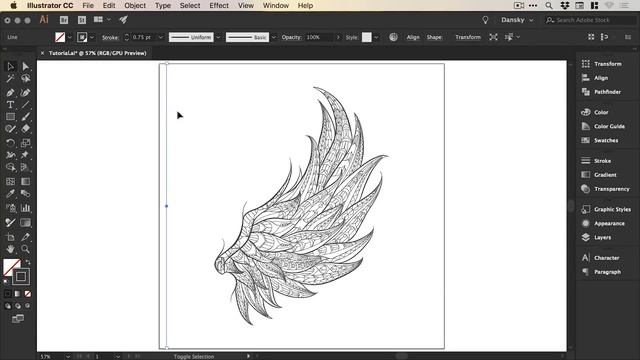640x360 pixels.
Task: Select the Blend tool
Action: tap(25, 193)
